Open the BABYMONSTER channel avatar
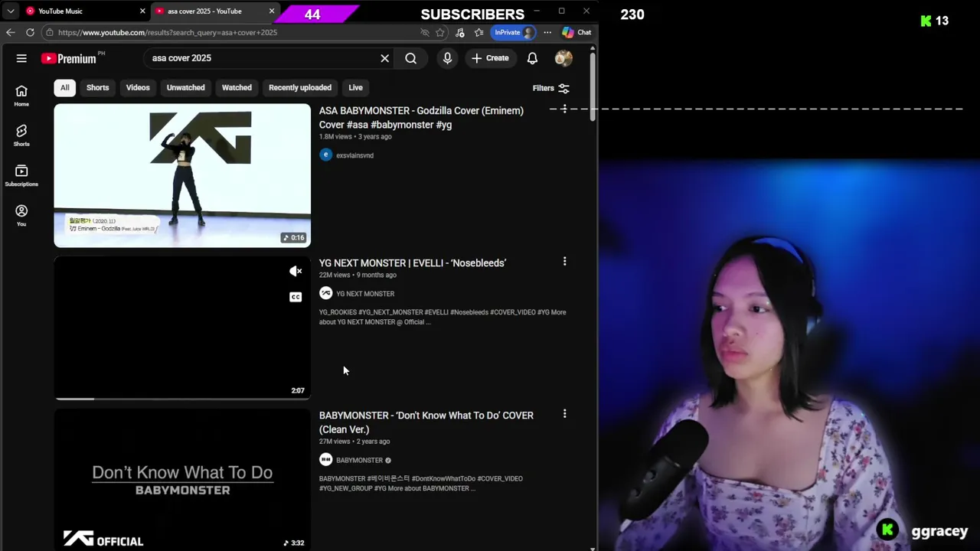980x551 pixels. tap(325, 460)
